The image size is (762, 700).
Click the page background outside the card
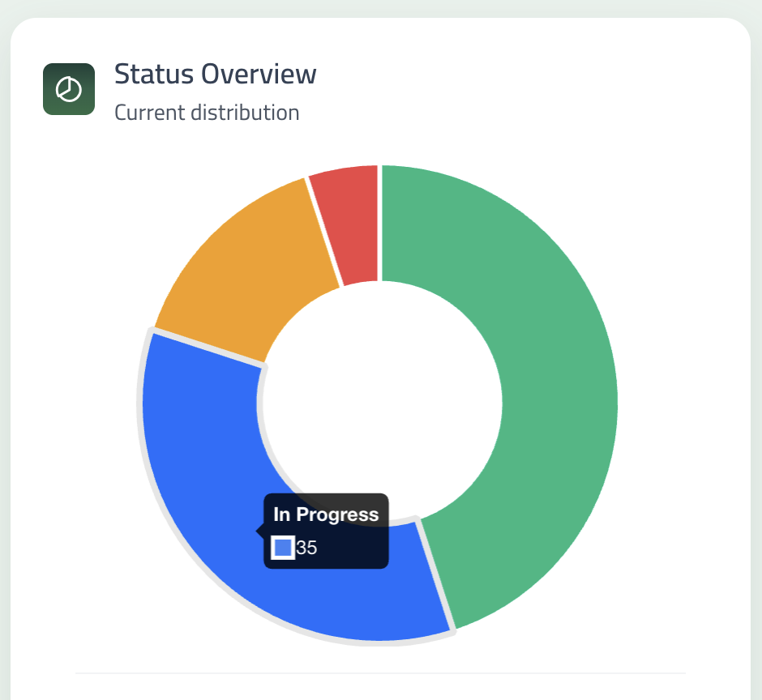coord(5,324)
